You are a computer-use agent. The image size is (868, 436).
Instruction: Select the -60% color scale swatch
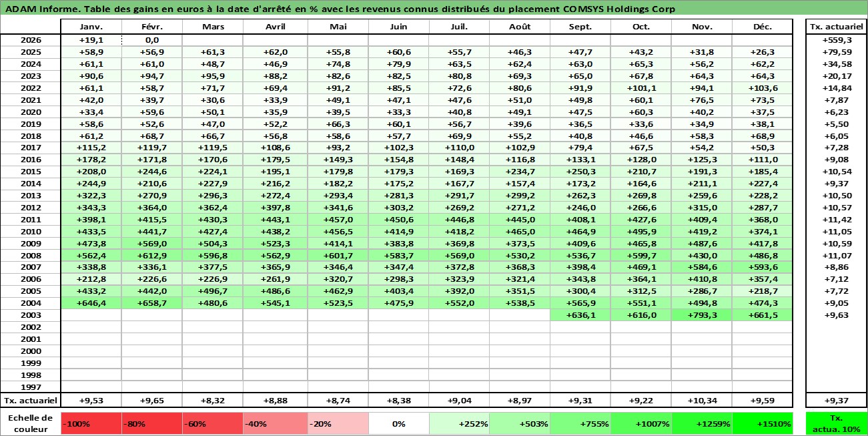click(x=212, y=423)
